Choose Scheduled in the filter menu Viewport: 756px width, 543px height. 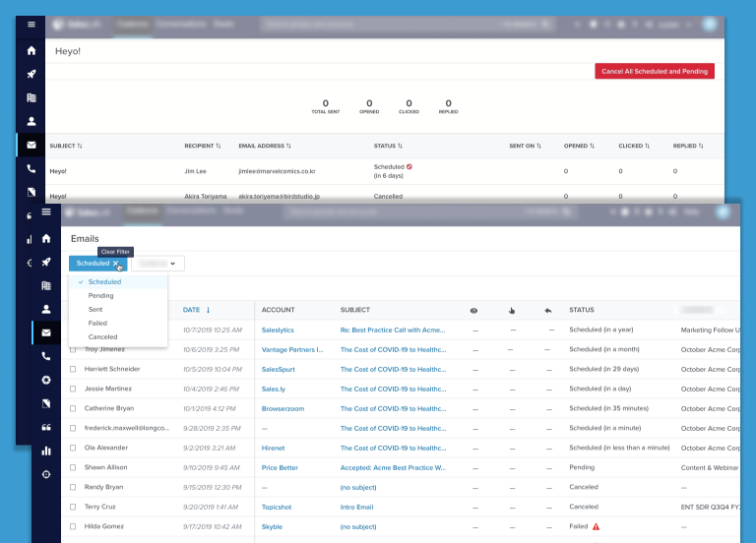tap(118, 282)
